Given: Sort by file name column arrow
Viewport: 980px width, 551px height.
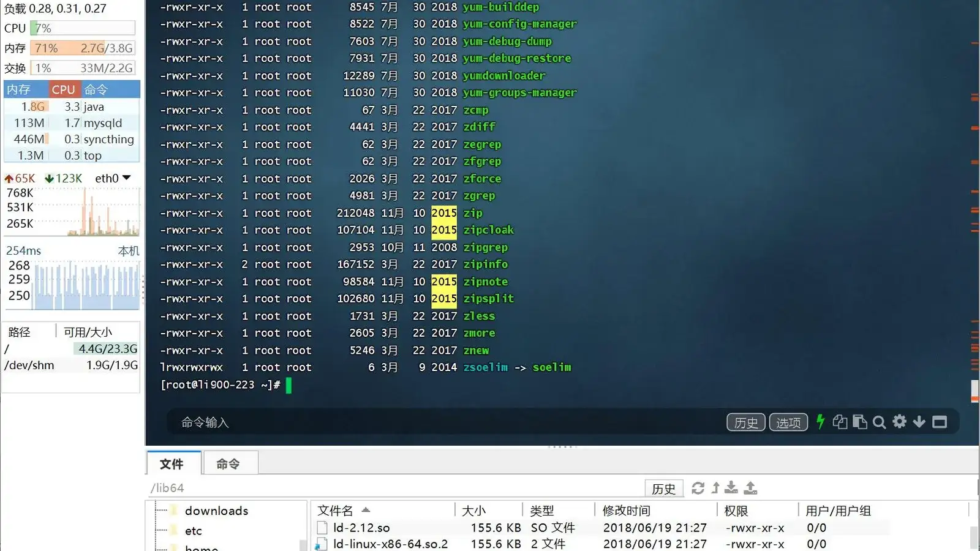Looking at the screenshot, I should point(366,510).
